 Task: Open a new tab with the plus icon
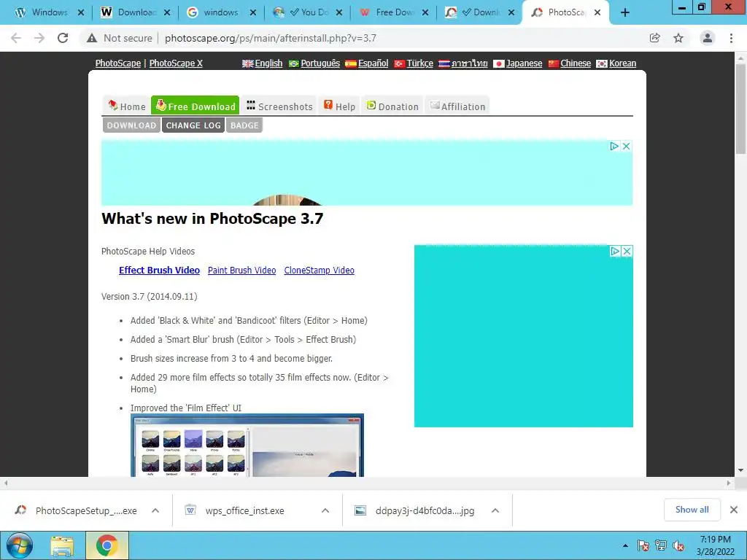625,13
